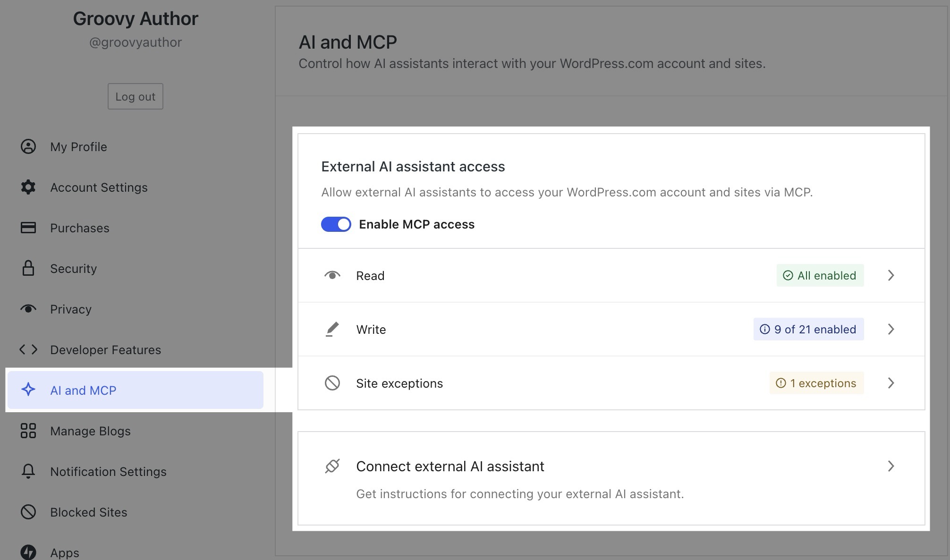This screenshot has height=560, width=950.
Task: Click the Read row eye icon
Action: click(332, 275)
